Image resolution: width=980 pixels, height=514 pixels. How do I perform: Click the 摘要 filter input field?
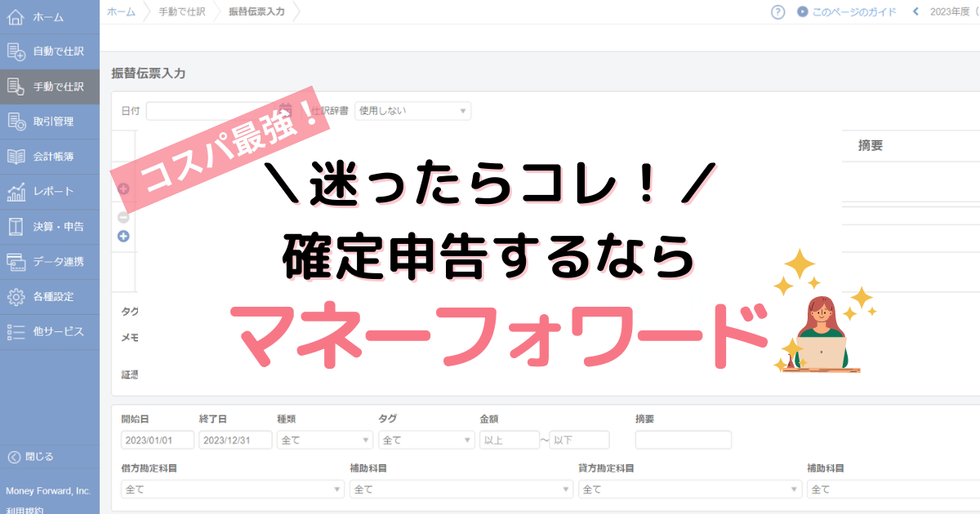tap(684, 440)
